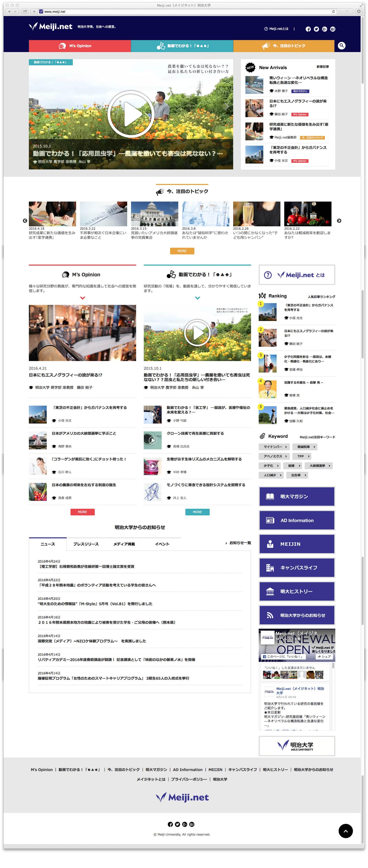Click the footer Hatena B! icon
This screenshot has height=868, width=368.
coord(192,824)
